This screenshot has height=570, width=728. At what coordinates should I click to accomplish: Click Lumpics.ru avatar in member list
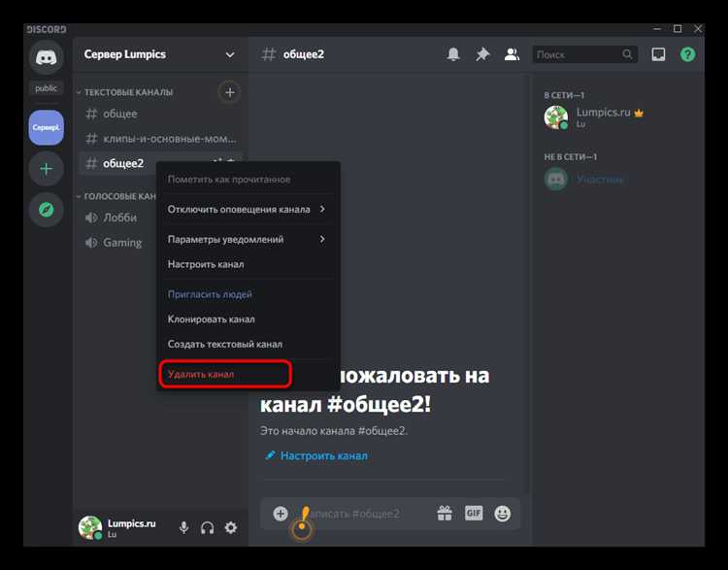556,117
